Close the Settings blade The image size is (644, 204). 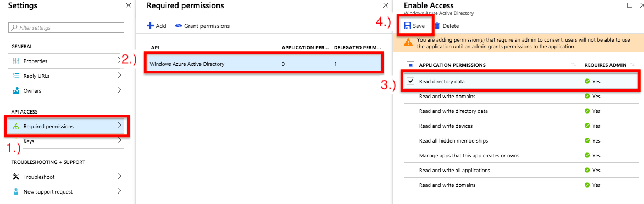(x=128, y=5)
